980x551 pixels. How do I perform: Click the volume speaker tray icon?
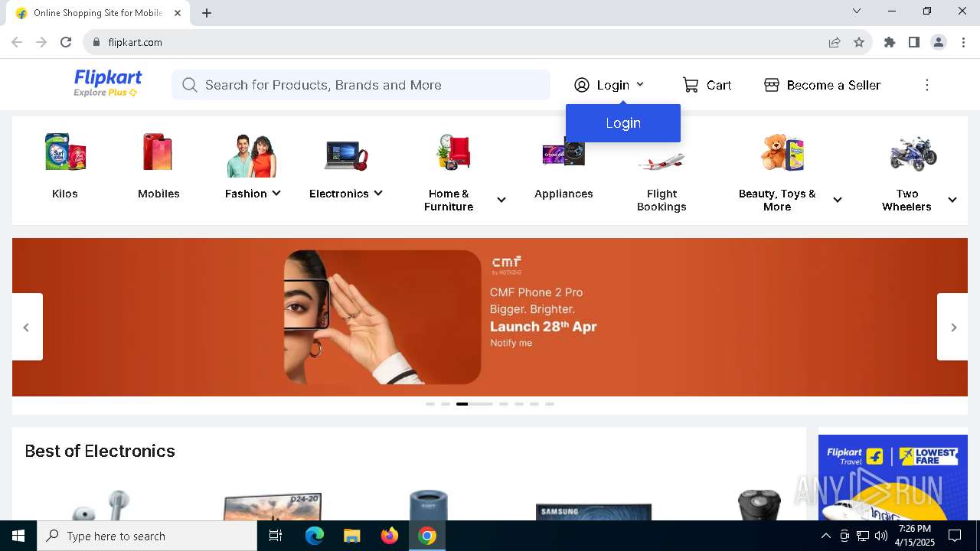[x=880, y=536]
